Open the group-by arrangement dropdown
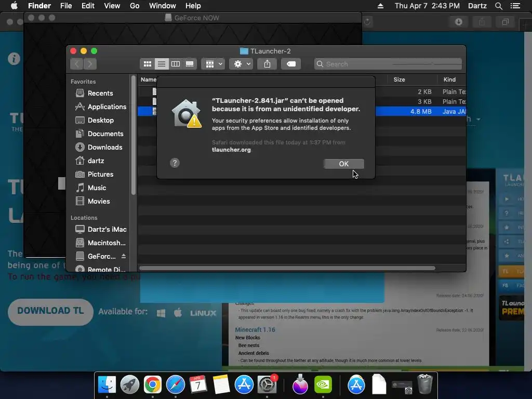This screenshot has height=399, width=532. coord(214,64)
